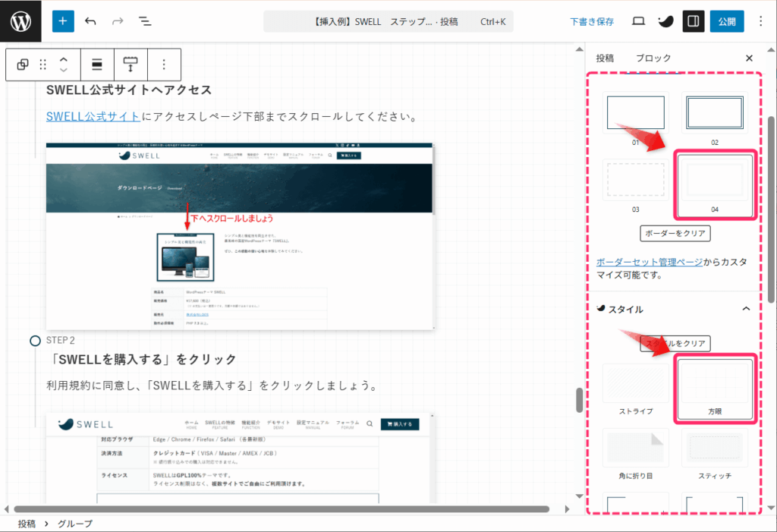The width and height of the screenshot is (777, 532).
Task: Click move block up chevron
Action: point(64,58)
